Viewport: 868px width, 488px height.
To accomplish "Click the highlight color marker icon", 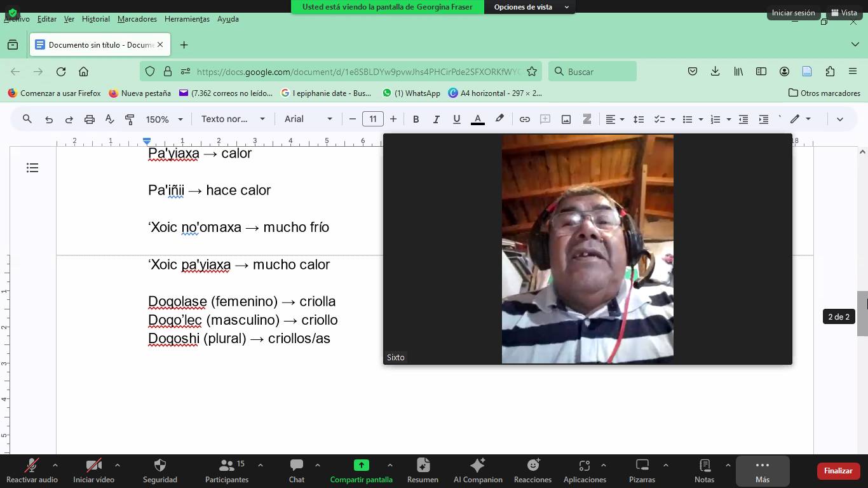I will [499, 119].
